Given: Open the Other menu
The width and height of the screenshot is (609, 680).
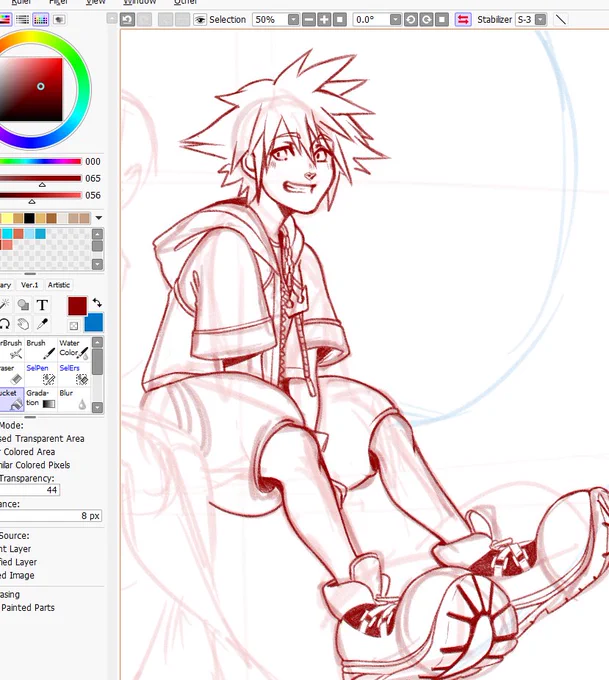Looking at the screenshot, I should 185,2.
